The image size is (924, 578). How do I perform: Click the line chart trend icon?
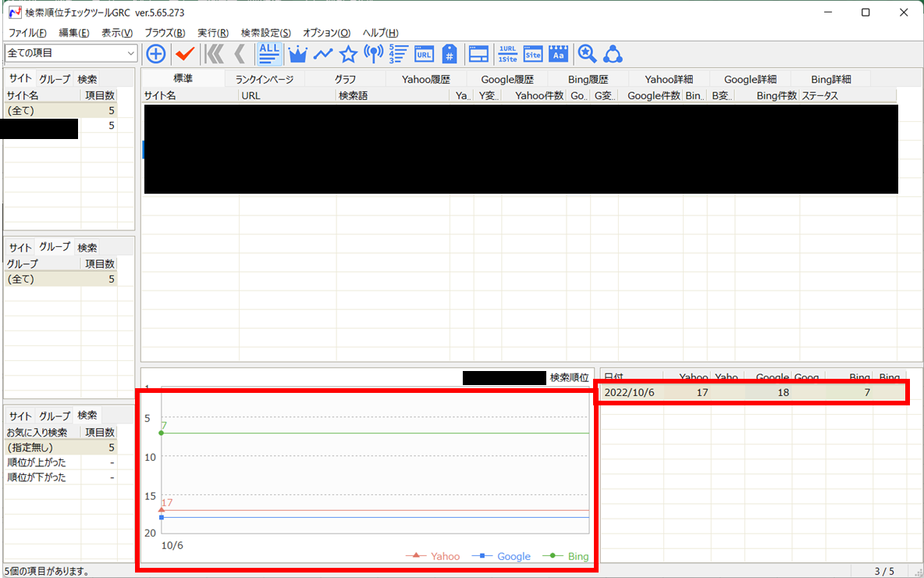point(323,54)
